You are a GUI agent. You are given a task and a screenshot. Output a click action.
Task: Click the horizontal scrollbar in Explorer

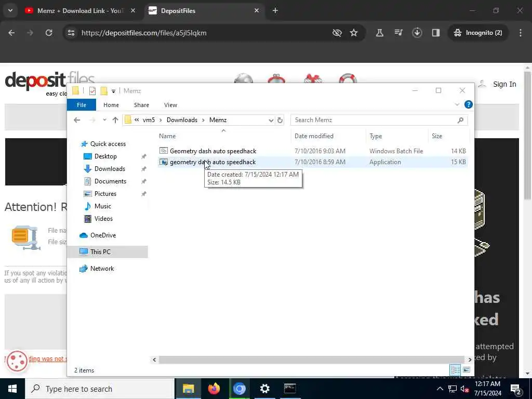[312, 360]
